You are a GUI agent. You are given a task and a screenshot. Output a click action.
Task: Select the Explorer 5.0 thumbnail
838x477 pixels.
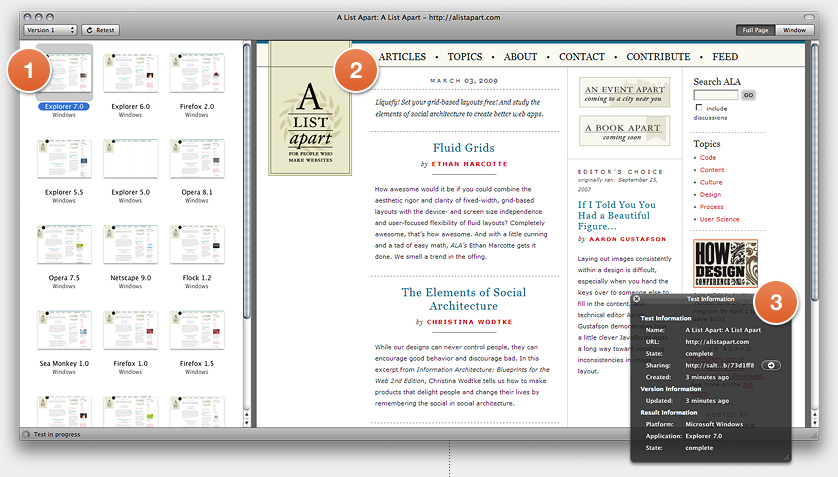(130, 159)
